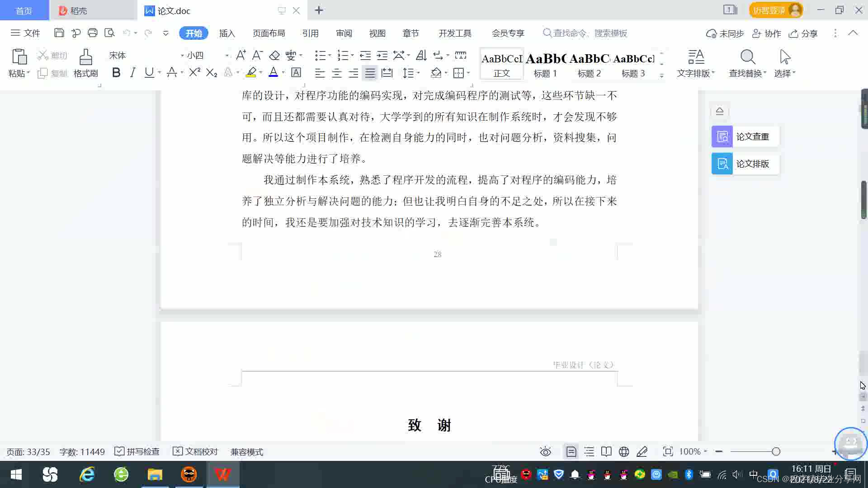Expand the font size 小四 dropdown
Image resolution: width=868 pixels, height=488 pixels.
[227, 56]
